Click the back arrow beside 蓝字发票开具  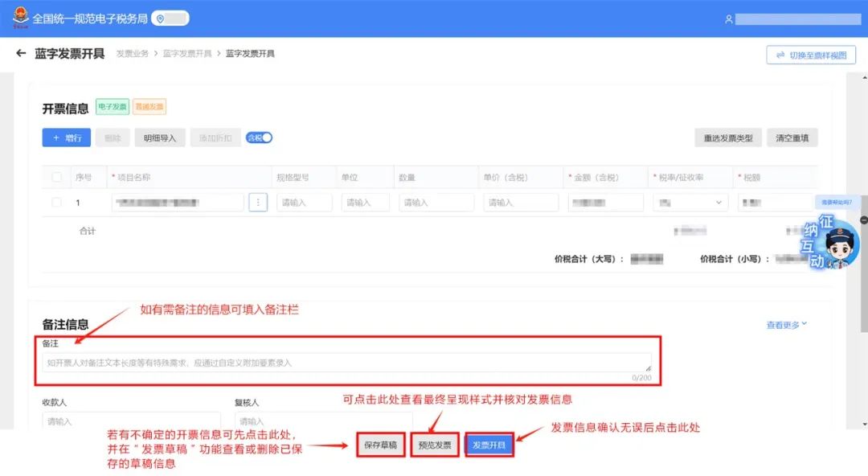[x=21, y=54]
